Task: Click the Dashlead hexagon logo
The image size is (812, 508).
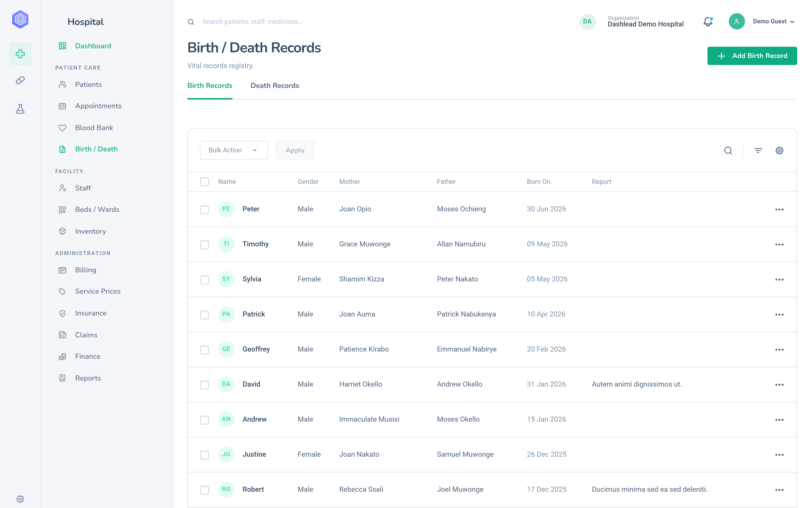Action: pyautogui.click(x=20, y=19)
